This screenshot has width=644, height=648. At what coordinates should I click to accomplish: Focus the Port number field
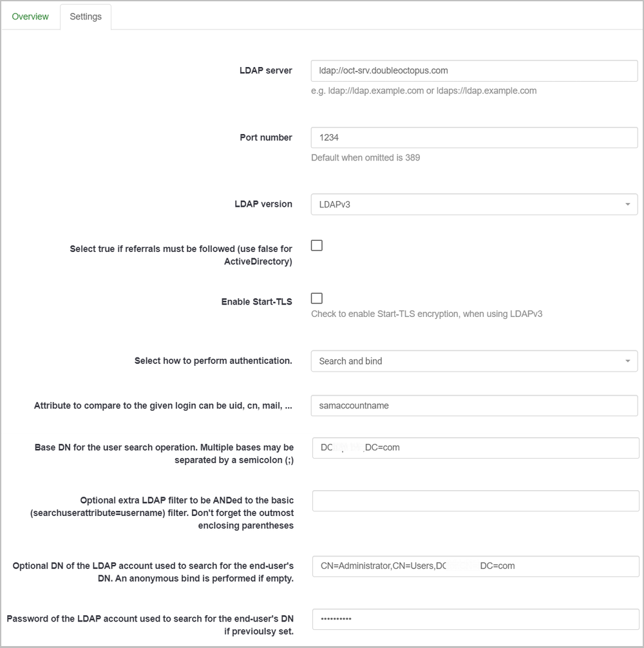point(474,138)
